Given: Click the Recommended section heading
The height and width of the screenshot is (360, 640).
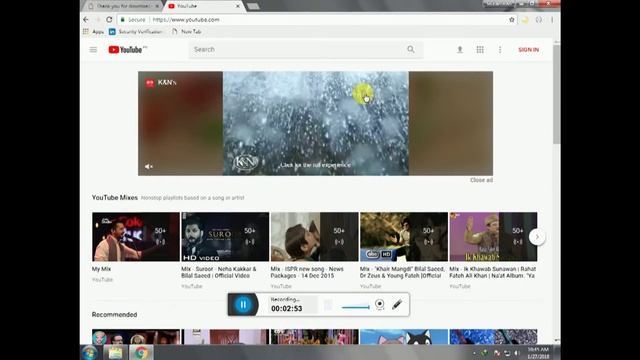Looking at the screenshot, I should pyautogui.click(x=114, y=315).
